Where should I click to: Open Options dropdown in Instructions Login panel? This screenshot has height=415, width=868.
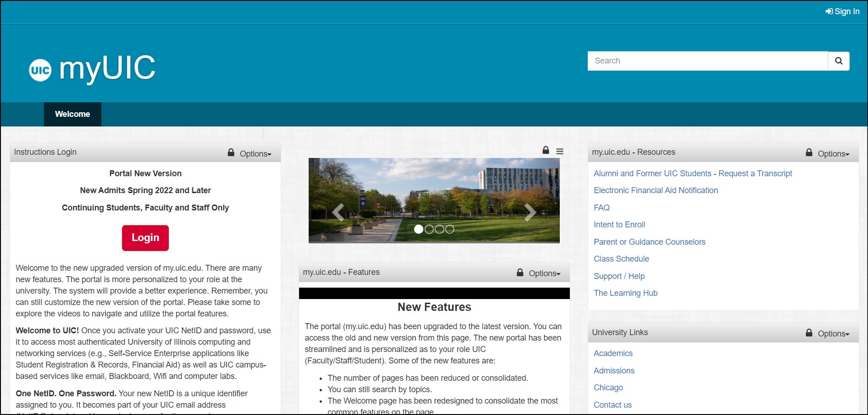coord(256,154)
